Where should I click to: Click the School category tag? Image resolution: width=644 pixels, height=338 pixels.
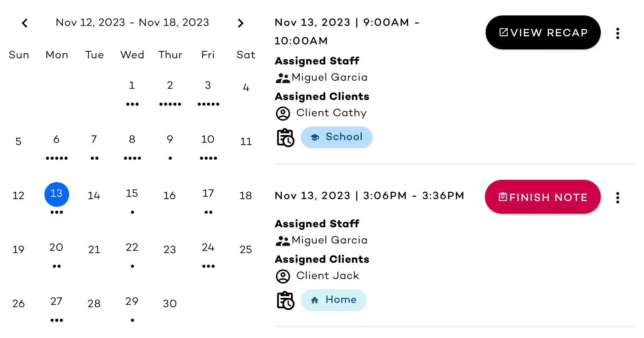point(336,137)
